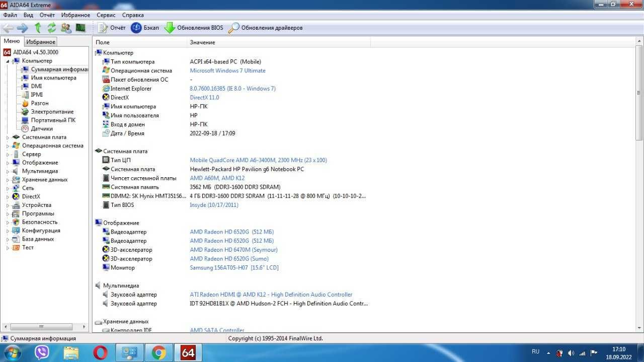Collapse the Компьютер tree node

coord(8,61)
